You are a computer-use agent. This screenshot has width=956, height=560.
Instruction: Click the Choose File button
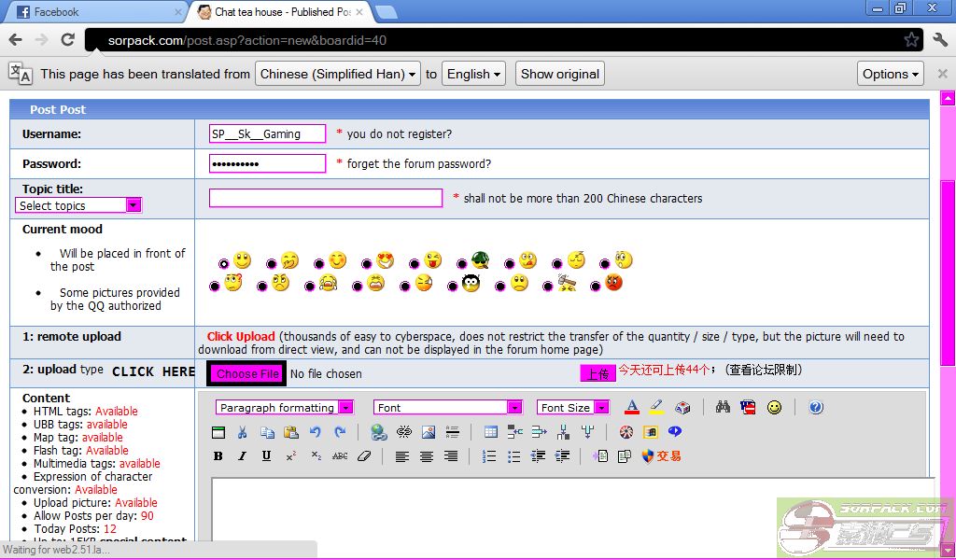[x=247, y=374]
